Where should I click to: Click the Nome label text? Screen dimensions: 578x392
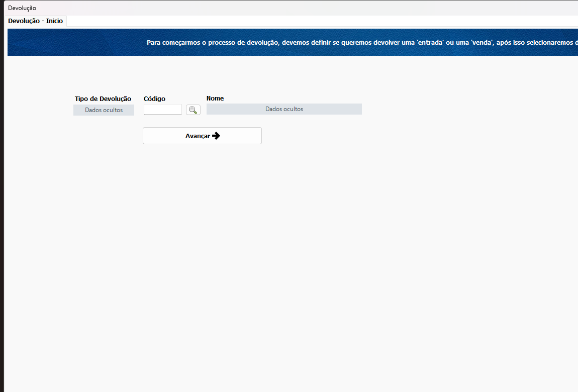(215, 99)
